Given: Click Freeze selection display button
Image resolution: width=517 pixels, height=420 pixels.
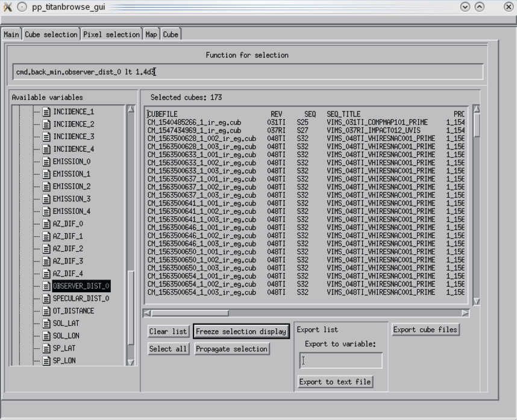Looking at the screenshot, I should [240, 331].
